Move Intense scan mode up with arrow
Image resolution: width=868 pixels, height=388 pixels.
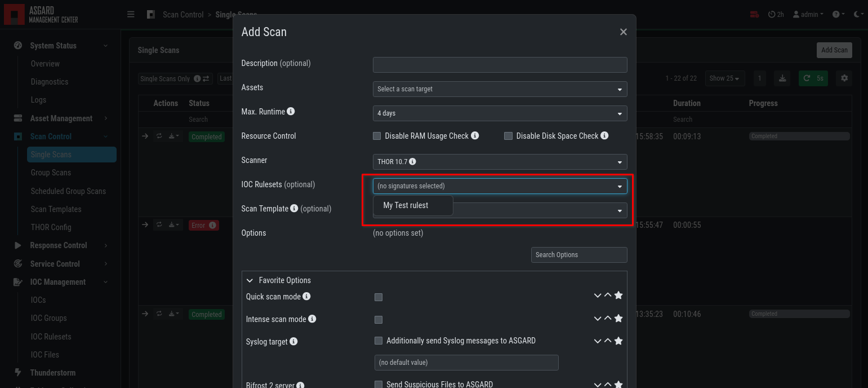608,318
